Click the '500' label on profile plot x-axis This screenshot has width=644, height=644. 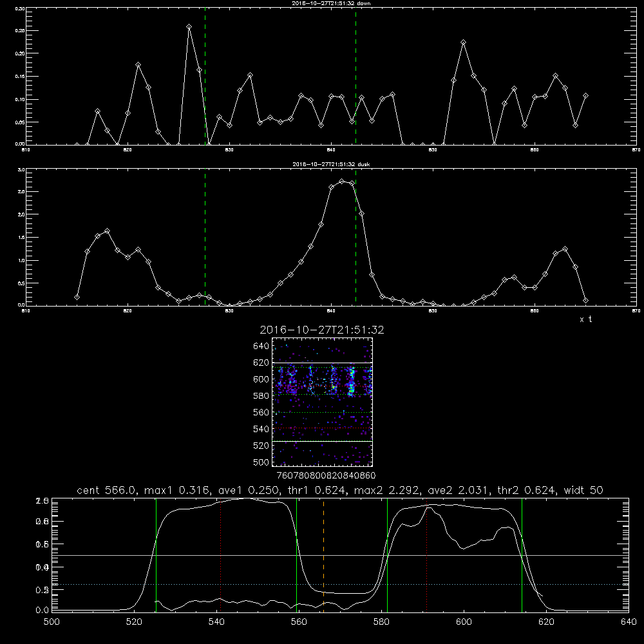click(52, 622)
